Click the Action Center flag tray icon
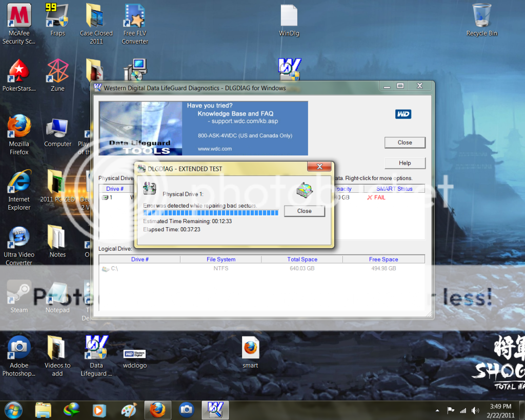The width and height of the screenshot is (525, 420). pos(451,410)
